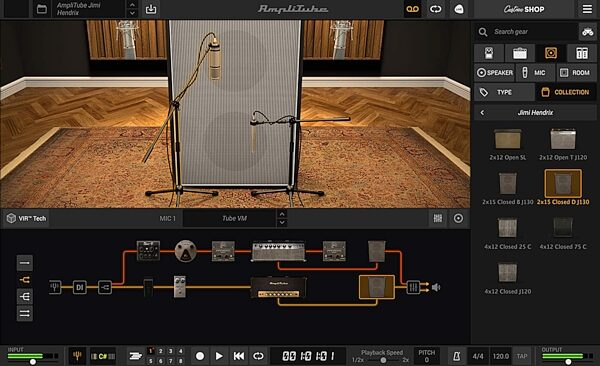Toggle track 2 in recorder grid
Viewport: 600px width, 366px height.
(161, 351)
